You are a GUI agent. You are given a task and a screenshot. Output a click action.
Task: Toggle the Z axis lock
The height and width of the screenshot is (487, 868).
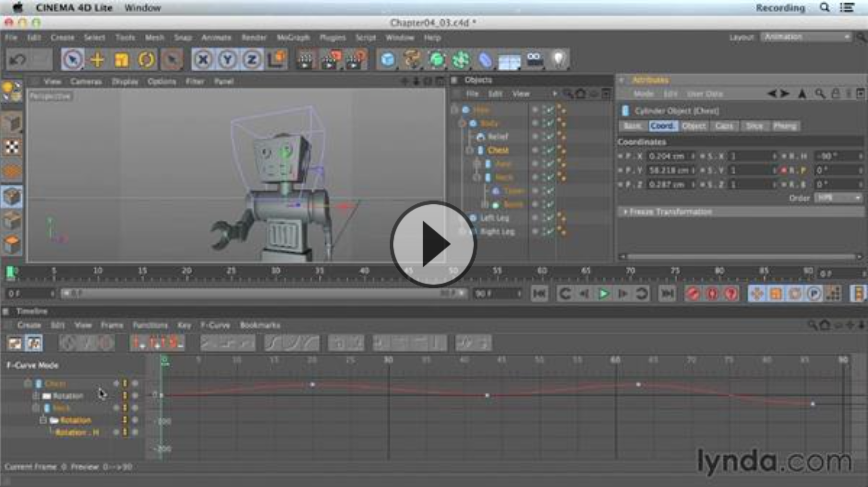click(x=252, y=60)
